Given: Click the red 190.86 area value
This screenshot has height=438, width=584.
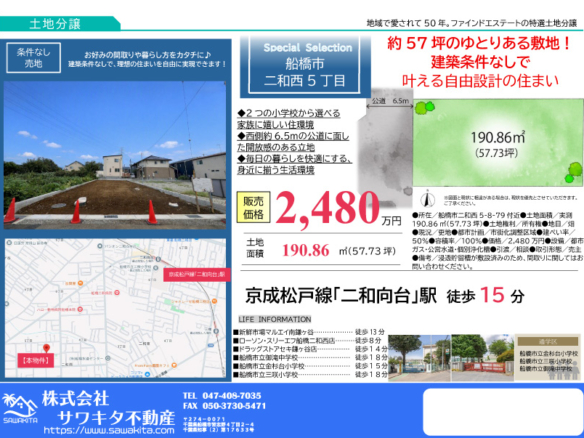Looking at the screenshot, I should coord(306,250).
